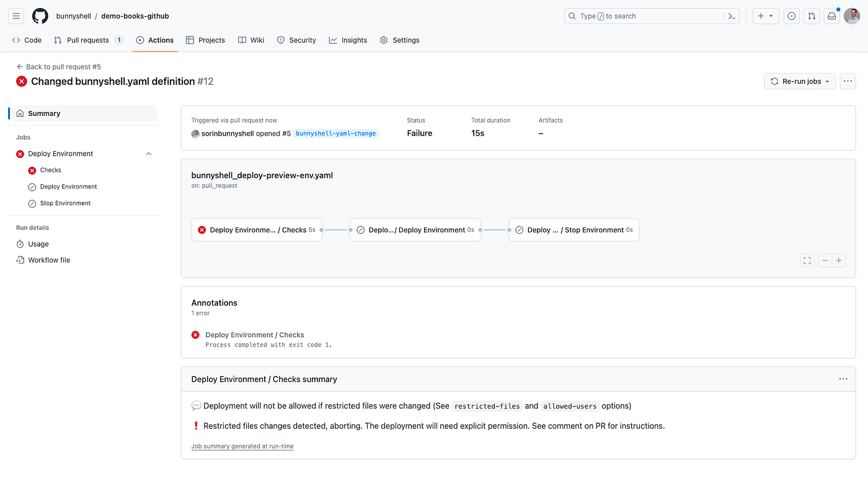868x502 pixels.
Task: Open the Issues circle icon in header
Action: [791, 16]
